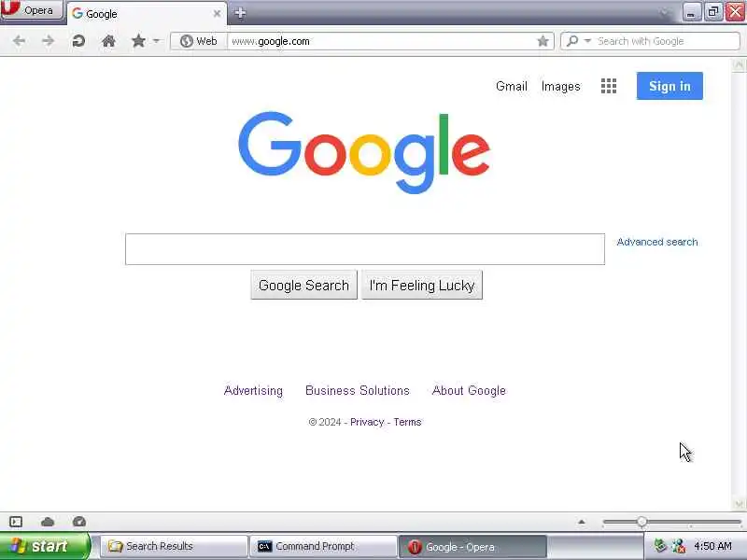The height and width of the screenshot is (560, 747).
Task: Click the network connection tray icon
Action: 679,546
